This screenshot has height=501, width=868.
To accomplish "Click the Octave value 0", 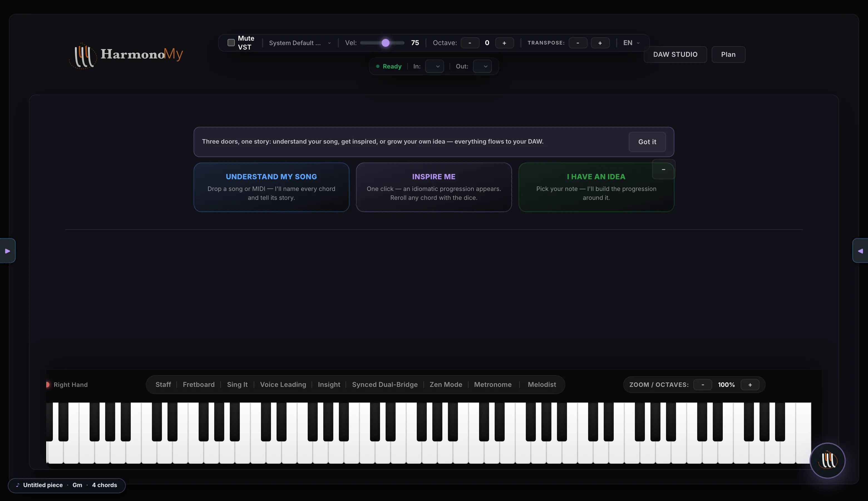I will pos(487,43).
